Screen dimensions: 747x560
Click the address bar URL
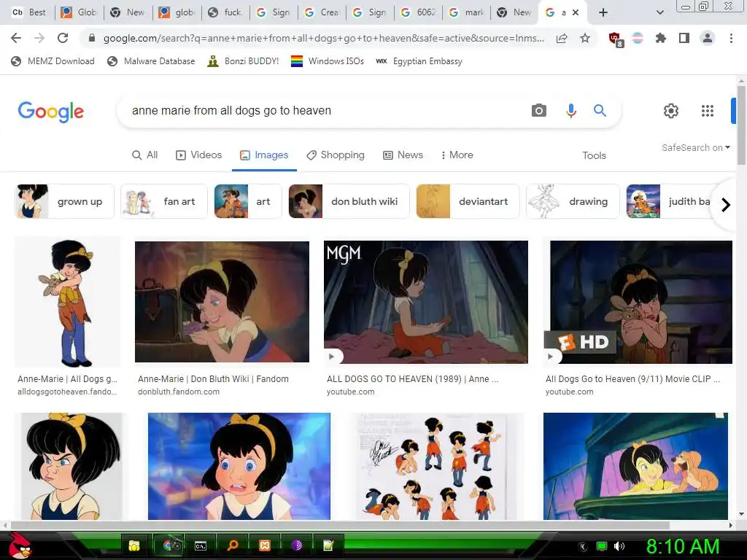tap(323, 38)
